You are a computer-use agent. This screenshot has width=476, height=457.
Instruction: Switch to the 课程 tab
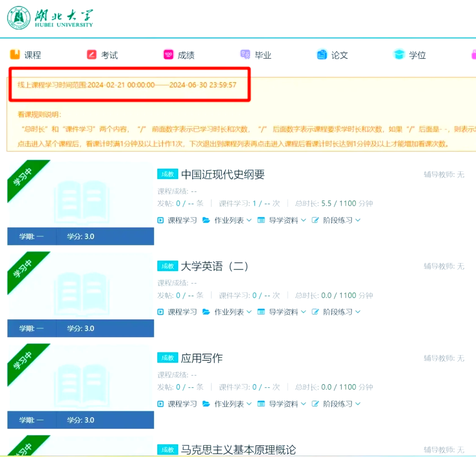click(x=25, y=55)
